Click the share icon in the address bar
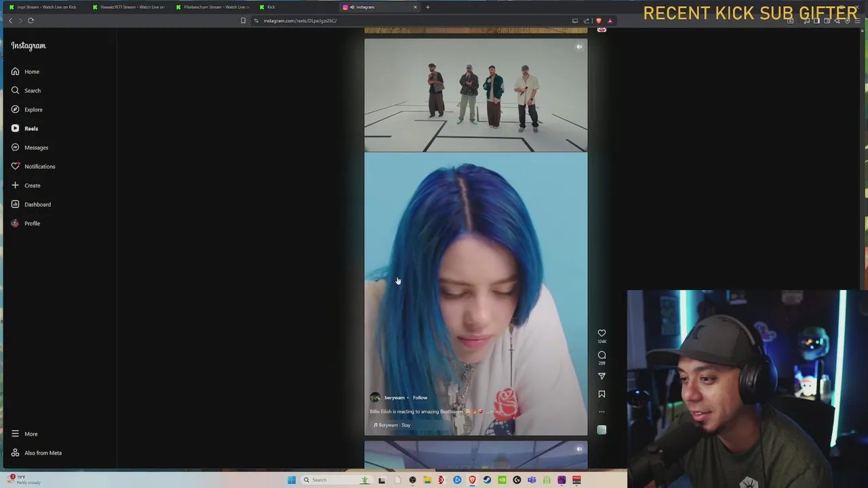The width and height of the screenshot is (868, 488). [587, 20]
